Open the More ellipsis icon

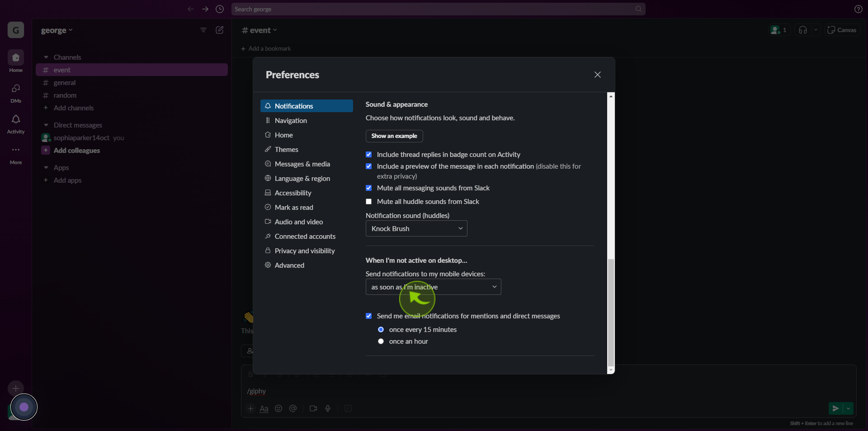16,150
